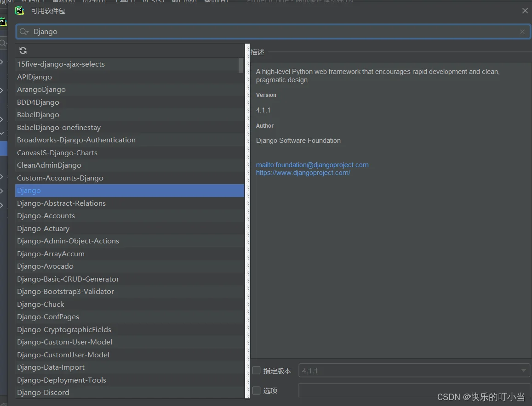The height and width of the screenshot is (406, 532).
Task: Choose Django-Basic-CRUD-Generator from the list
Action: click(130, 279)
